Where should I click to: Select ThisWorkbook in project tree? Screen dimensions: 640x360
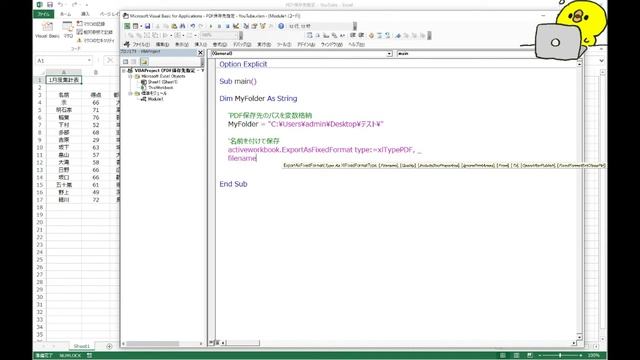click(157, 88)
